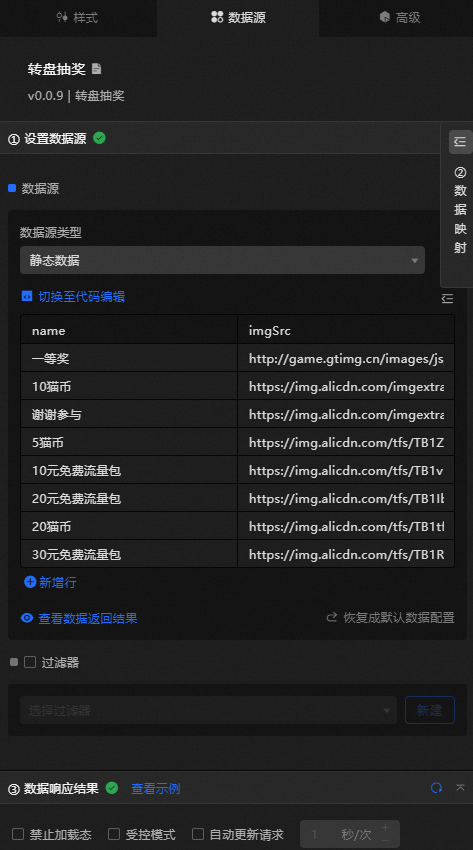Toggle the 自动更新请求 checkbox
Image resolution: width=473 pixels, height=850 pixels.
tap(198, 834)
